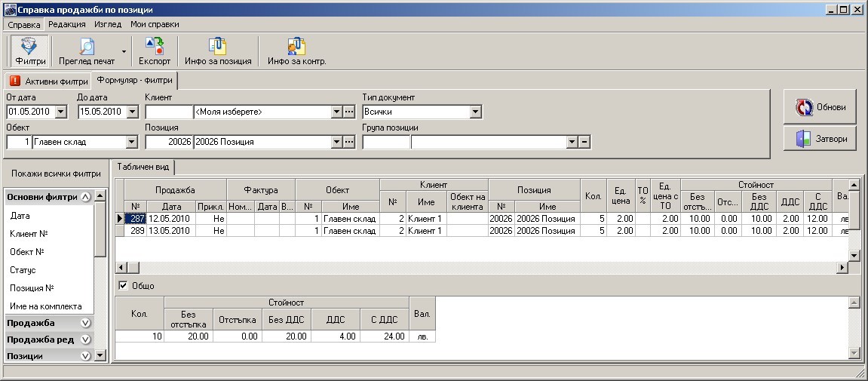Click the Ед. цена column header

[x=621, y=195]
